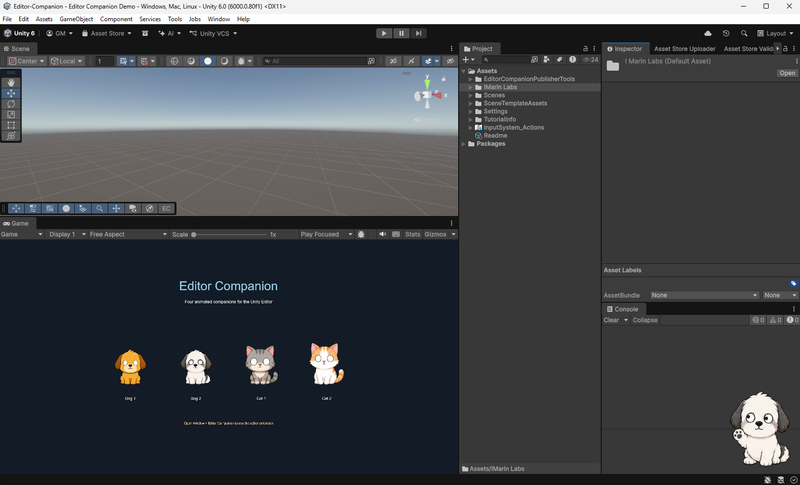Toggle Stats overlay in Game view
Image resolution: width=800 pixels, height=485 pixels.
(412, 234)
